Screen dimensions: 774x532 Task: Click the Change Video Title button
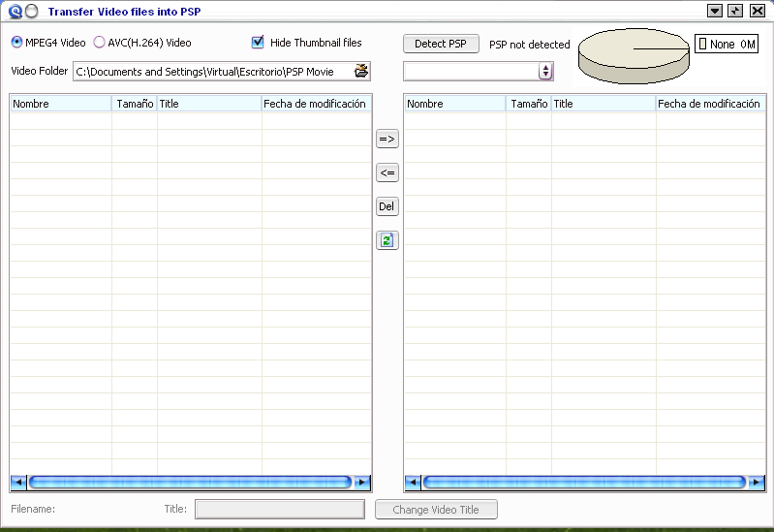[436, 510]
